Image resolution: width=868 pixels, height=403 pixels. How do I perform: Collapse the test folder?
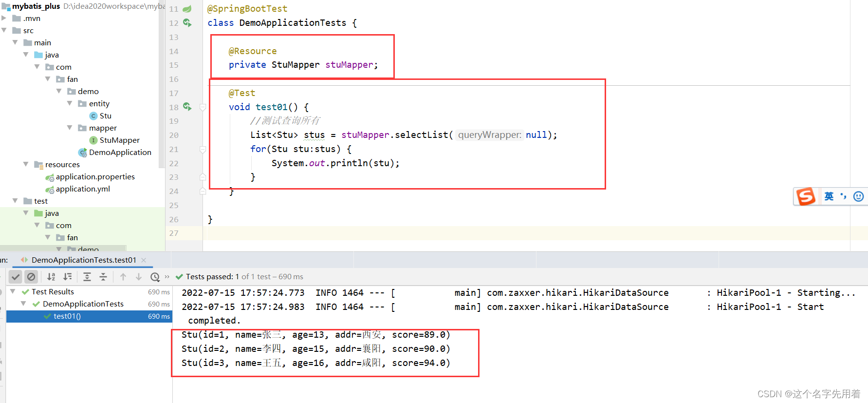[15, 201]
